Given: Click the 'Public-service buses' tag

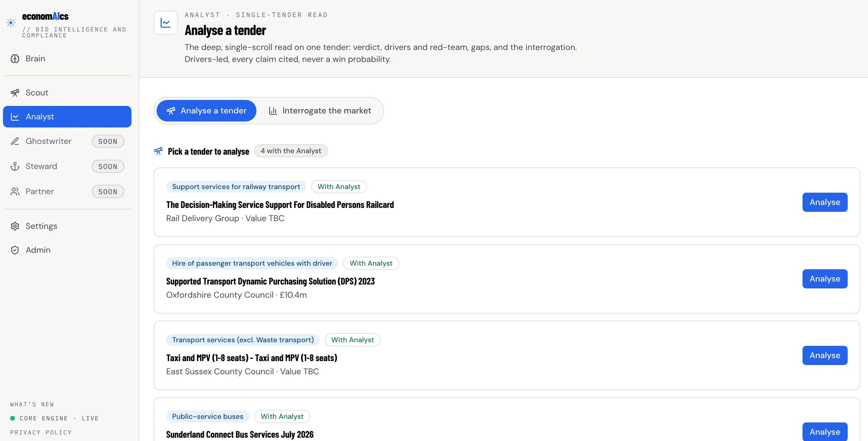Looking at the screenshot, I should tap(207, 416).
